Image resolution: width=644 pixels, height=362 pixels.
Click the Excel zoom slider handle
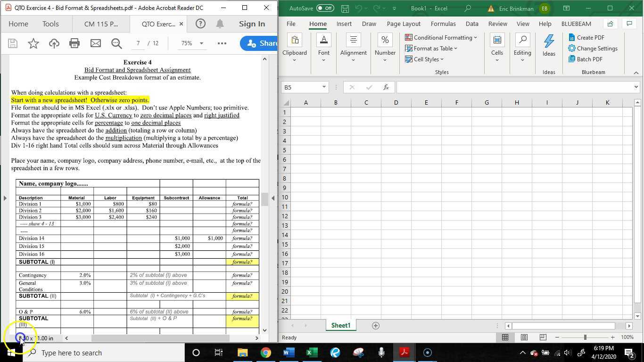click(x=585, y=337)
